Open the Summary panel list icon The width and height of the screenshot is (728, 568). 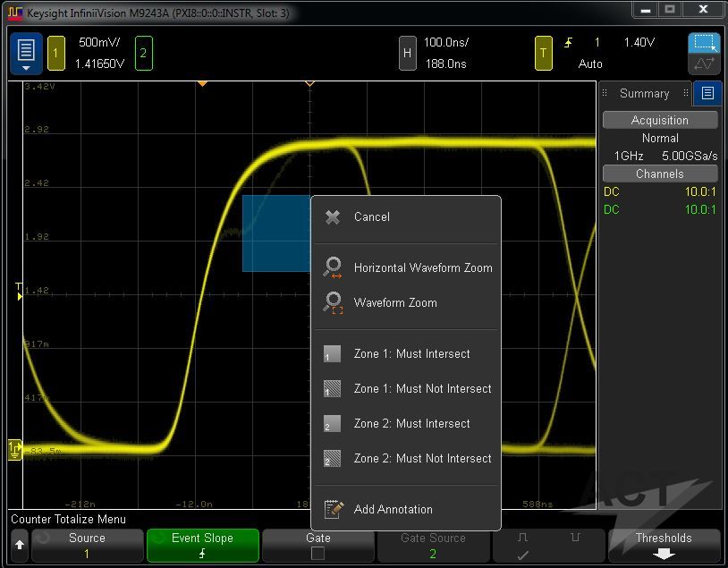point(707,93)
